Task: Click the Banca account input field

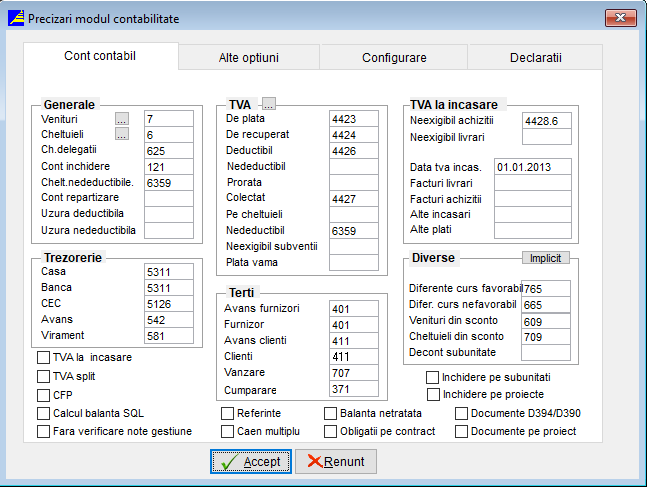Action: tap(168, 288)
